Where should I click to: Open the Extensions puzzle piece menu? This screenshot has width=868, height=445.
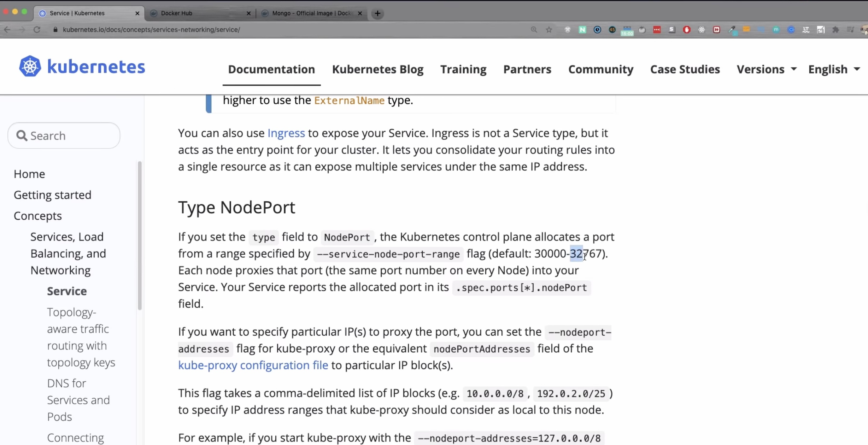(x=836, y=30)
